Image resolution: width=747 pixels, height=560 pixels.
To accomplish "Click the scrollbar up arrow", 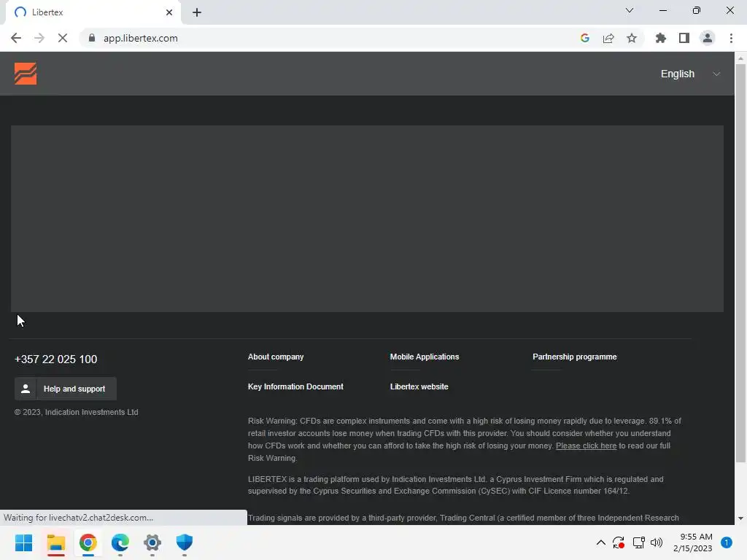I will click(740, 58).
